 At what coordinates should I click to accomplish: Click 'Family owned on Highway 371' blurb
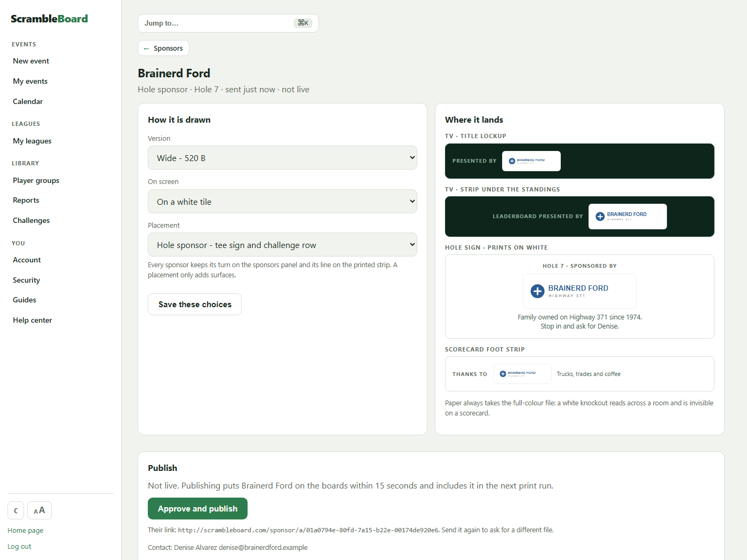(579, 322)
